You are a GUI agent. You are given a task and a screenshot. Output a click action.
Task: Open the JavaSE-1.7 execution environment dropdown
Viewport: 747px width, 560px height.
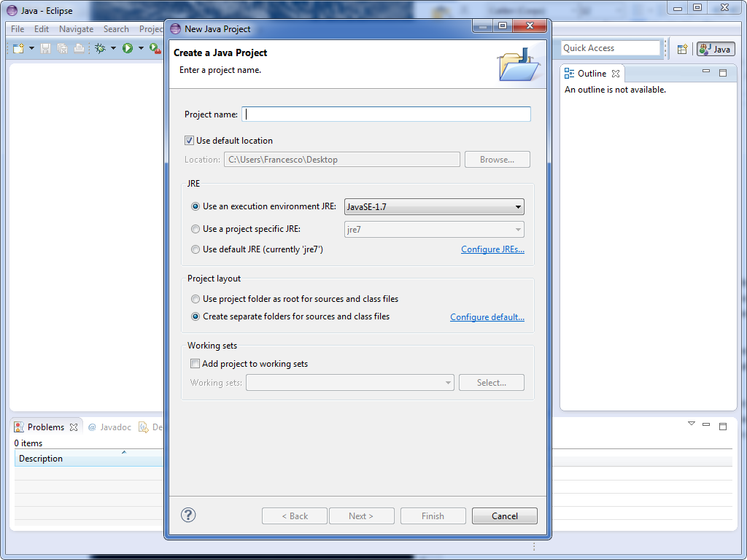pyautogui.click(x=434, y=206)
